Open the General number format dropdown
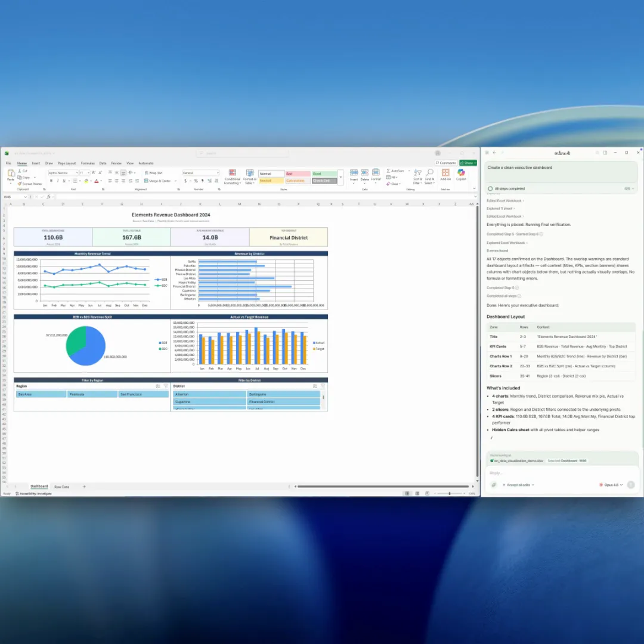644x644 pixels. pyautogui.click(x=217, y=173)
